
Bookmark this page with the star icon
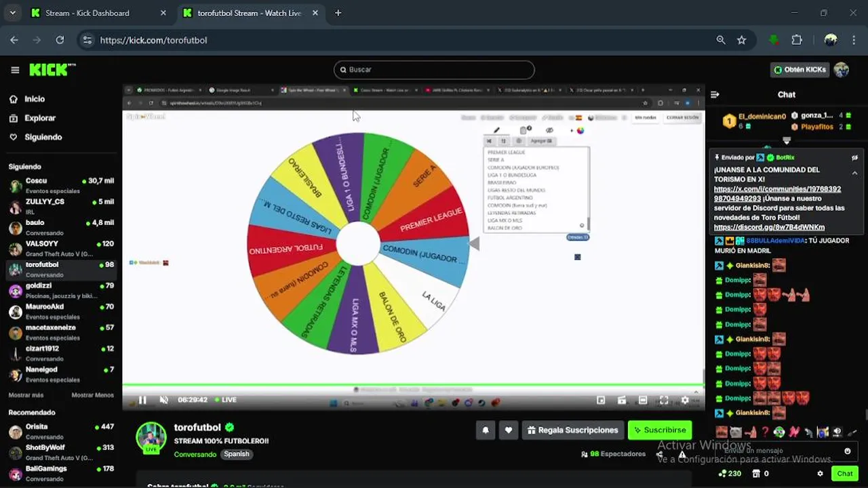click(x=741, y=40)
